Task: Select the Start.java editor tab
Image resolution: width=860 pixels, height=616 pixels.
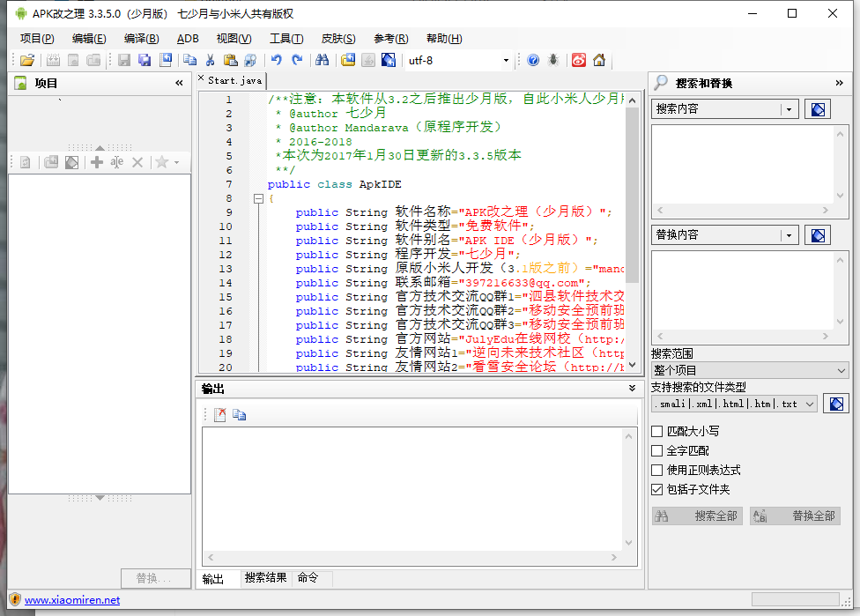Action: click(x=234, y=80)
